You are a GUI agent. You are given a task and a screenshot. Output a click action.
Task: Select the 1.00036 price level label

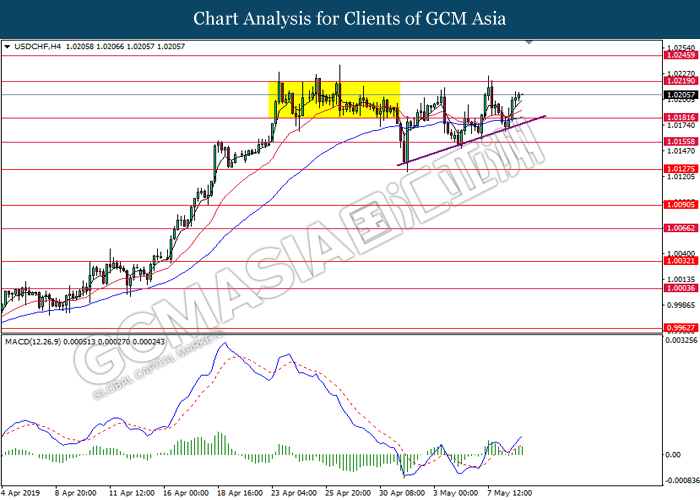(681, 288)
